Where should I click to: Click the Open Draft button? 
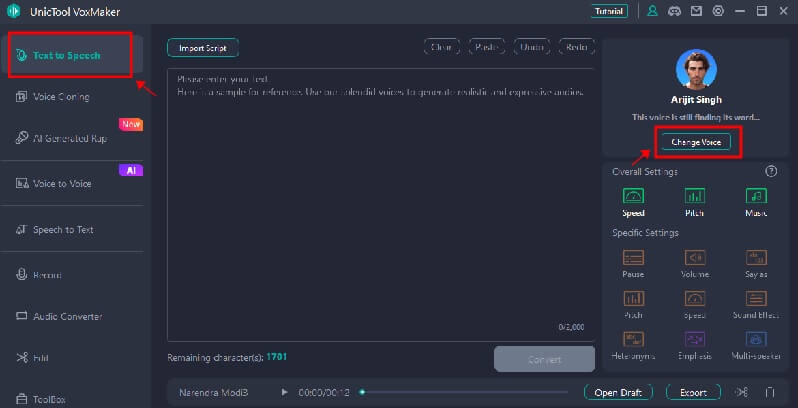click(618, 393)
